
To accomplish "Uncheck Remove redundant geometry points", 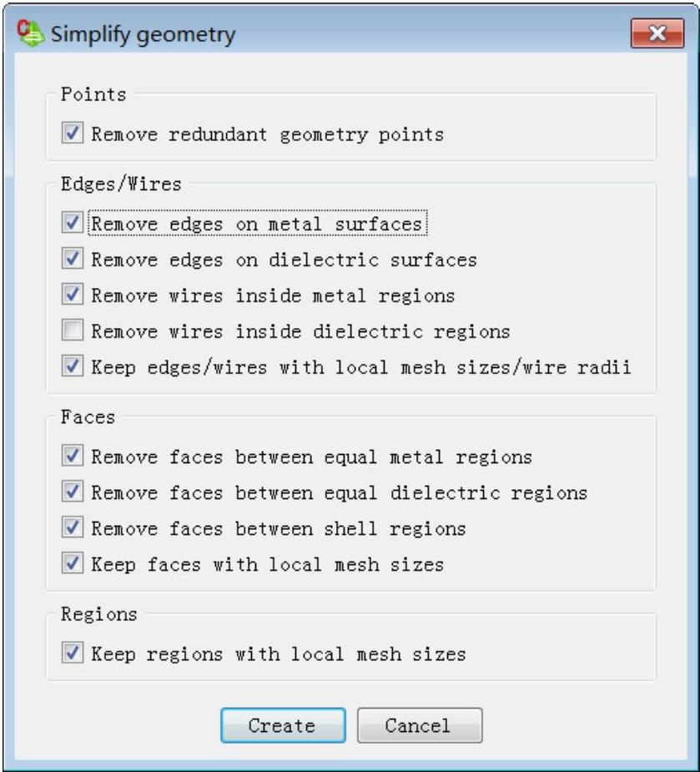I will point(73,133).
